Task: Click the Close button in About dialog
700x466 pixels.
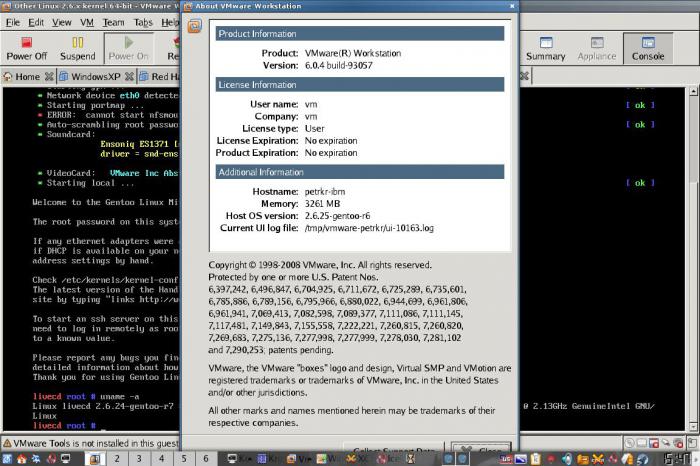Action: [x=481, y=448]
